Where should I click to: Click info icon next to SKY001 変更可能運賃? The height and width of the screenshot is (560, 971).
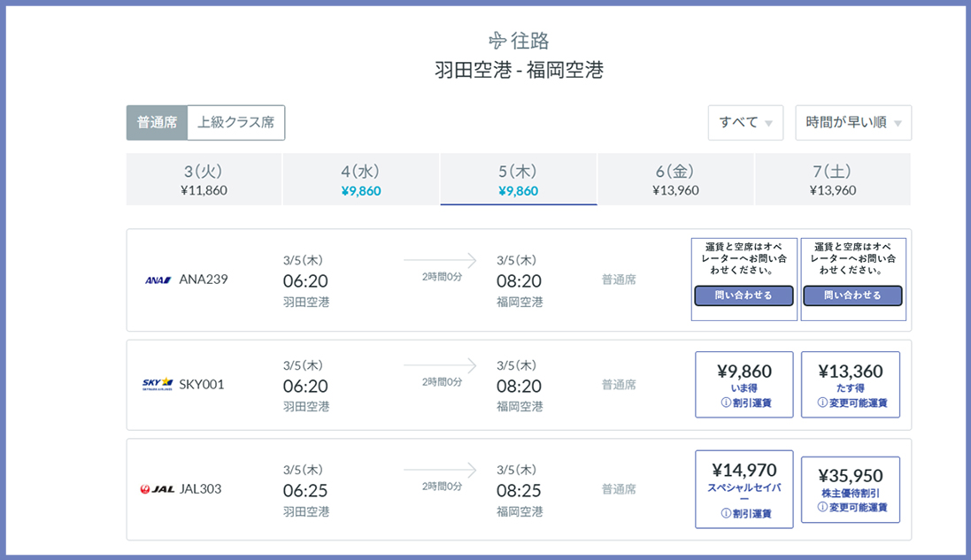822,403
